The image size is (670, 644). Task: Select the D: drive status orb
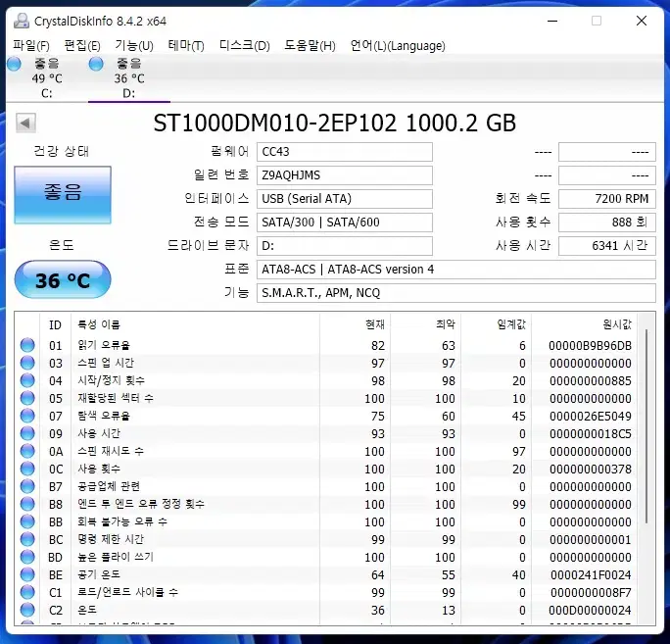(96, 64)
